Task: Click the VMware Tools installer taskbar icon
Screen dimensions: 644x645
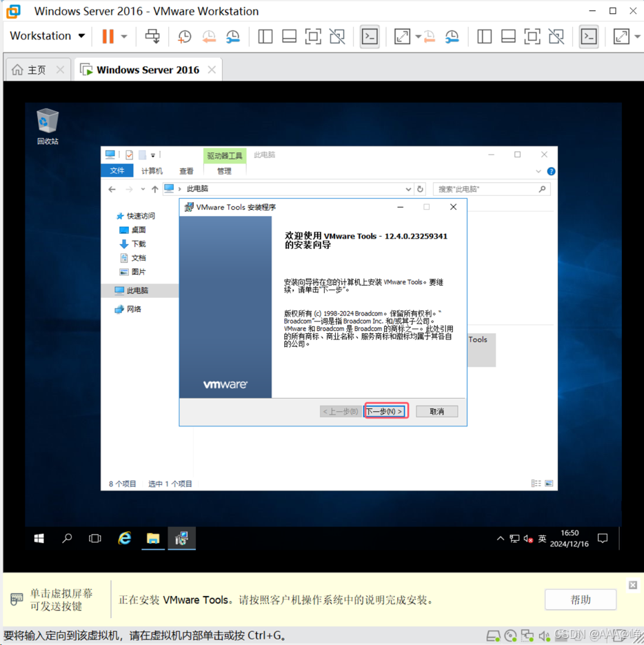Action: (x=181, y=539)
